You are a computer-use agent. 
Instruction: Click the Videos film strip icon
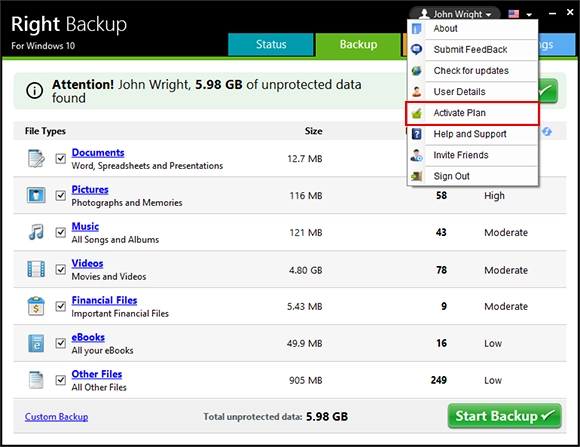pyautogui.click(x=36, y=269)
